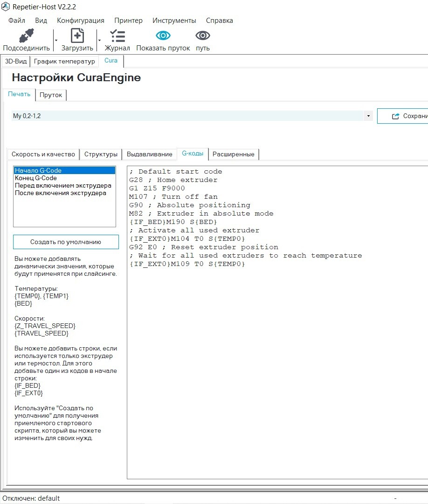Switch to the Пруток settings tab
The width and height of the screenshot is (428, 504).
pos(51,95)
